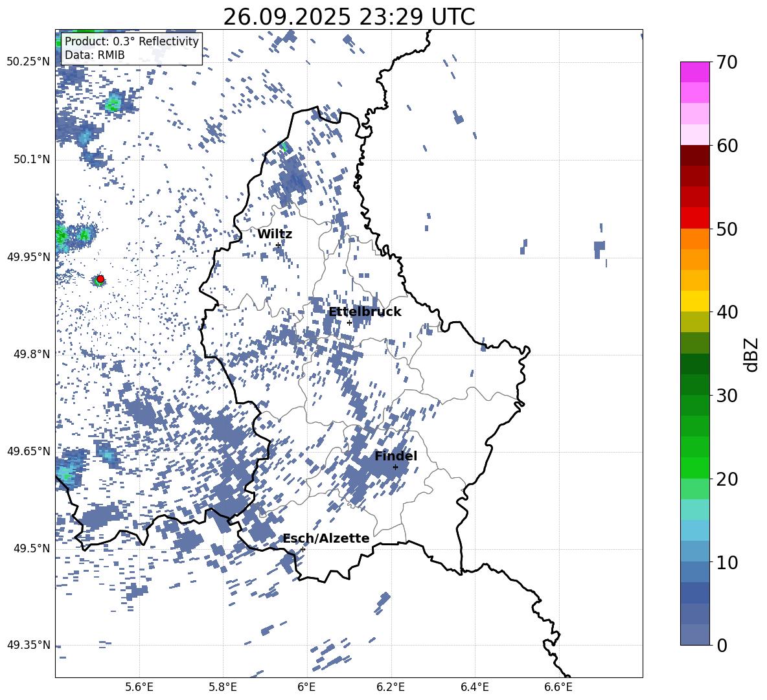Click the Findel station label

[x=396, y=456]
